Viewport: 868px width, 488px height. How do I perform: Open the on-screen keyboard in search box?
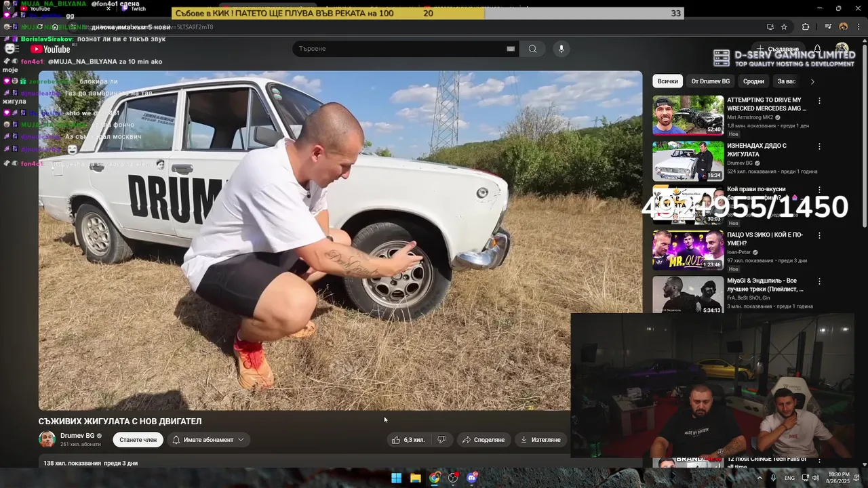(x=511, y=49)
